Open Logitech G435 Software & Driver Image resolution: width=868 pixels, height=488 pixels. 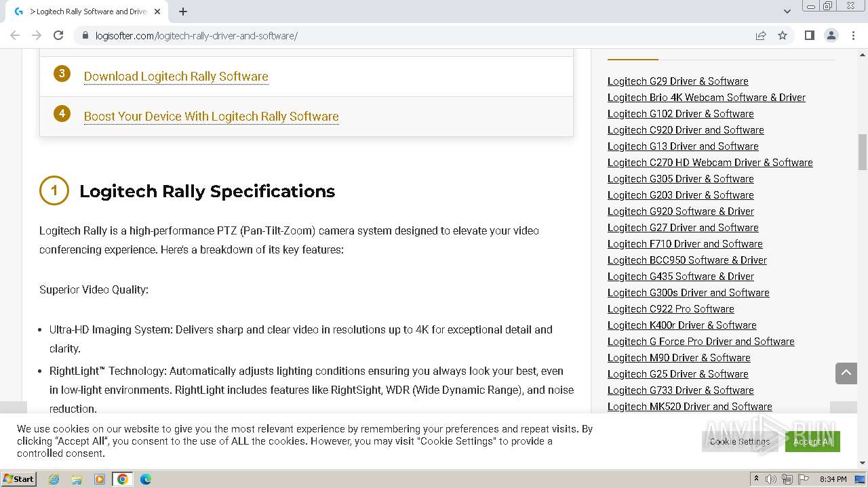[x=681, y=276]
